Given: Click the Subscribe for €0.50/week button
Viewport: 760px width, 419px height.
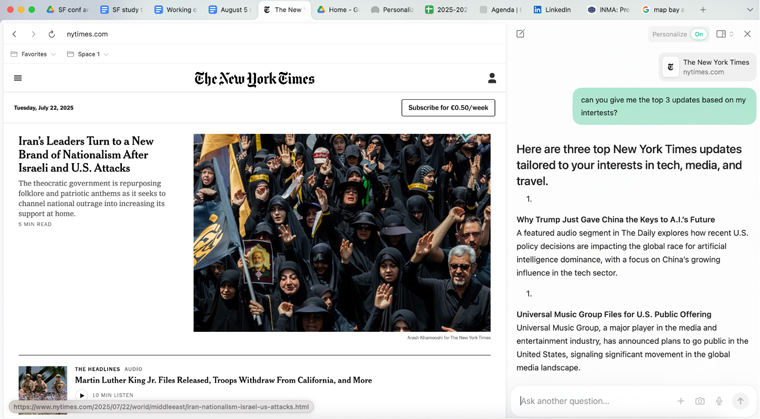Looking at the screenshot, I should click(x=448, y=108).
